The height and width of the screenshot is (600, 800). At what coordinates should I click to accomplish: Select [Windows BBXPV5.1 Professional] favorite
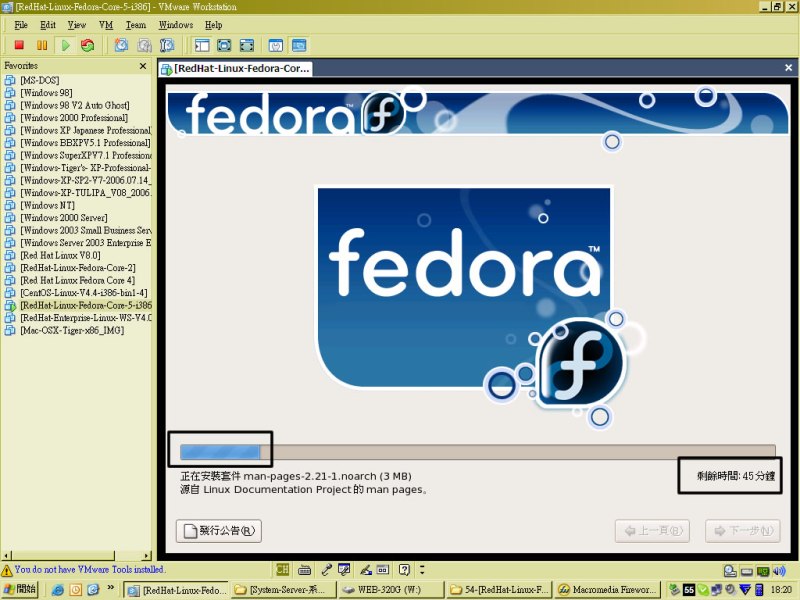point(85,143)
